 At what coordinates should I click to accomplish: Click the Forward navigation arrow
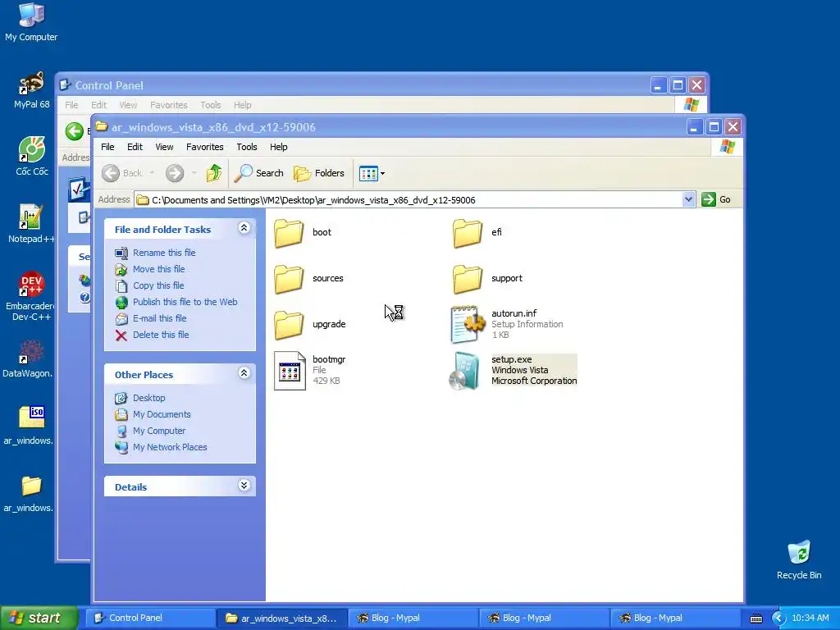(x=175, y=173)
